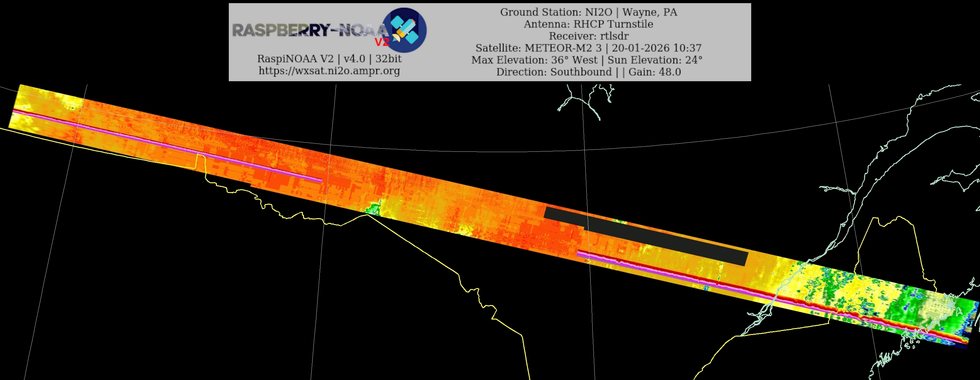Click the red V2 badge on logo

(x=381, y=42)
